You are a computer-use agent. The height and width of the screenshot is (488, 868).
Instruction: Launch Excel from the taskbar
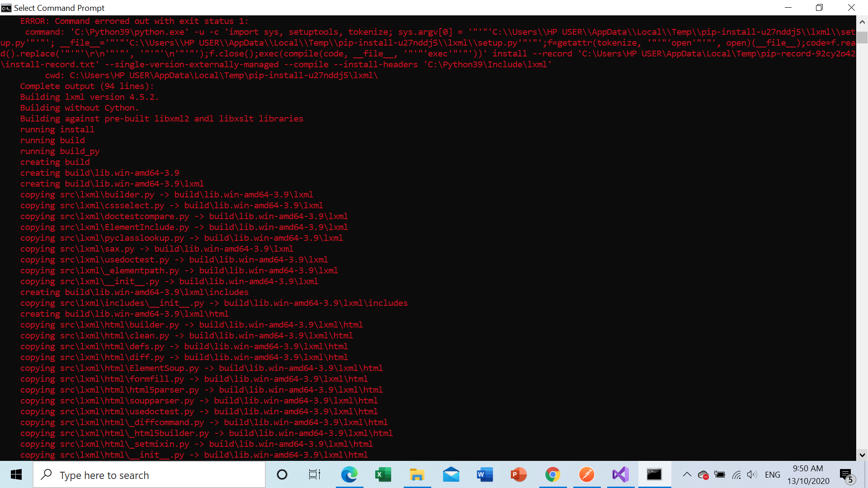click(383, 474)
